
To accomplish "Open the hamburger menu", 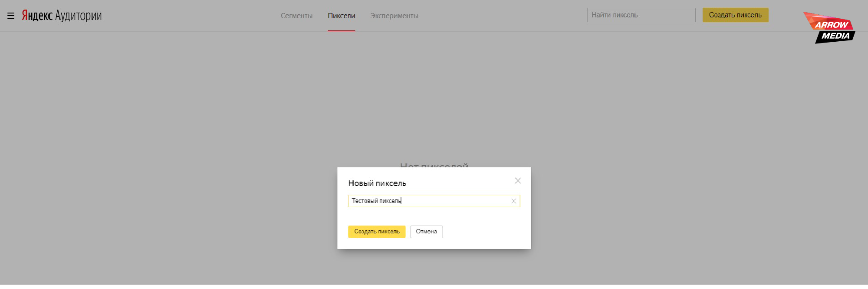I will click(x=11, y=16).
